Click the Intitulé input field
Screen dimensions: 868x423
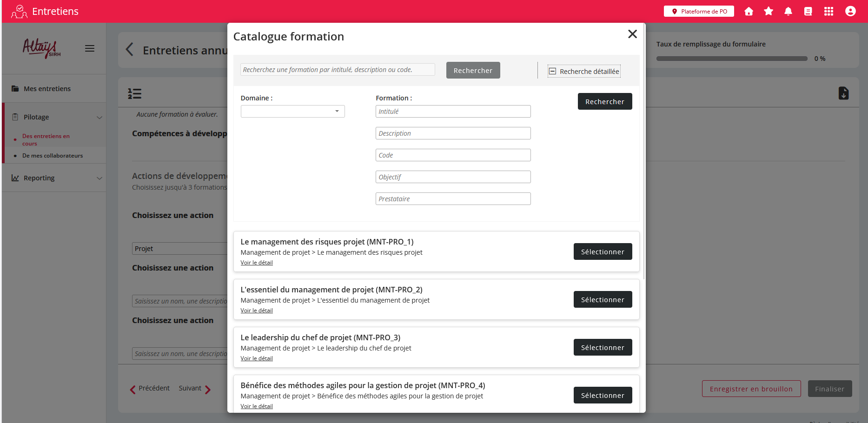pos(453,112)
